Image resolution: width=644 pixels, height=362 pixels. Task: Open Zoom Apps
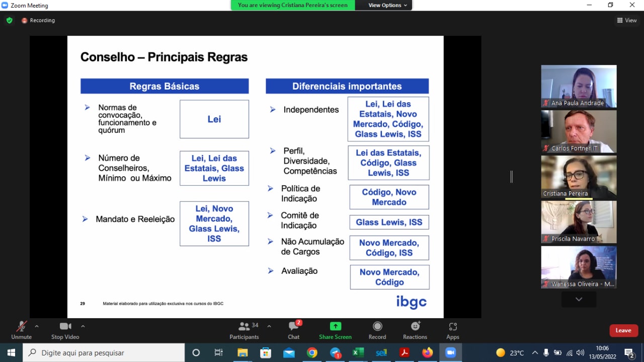[x=452, y=330]
